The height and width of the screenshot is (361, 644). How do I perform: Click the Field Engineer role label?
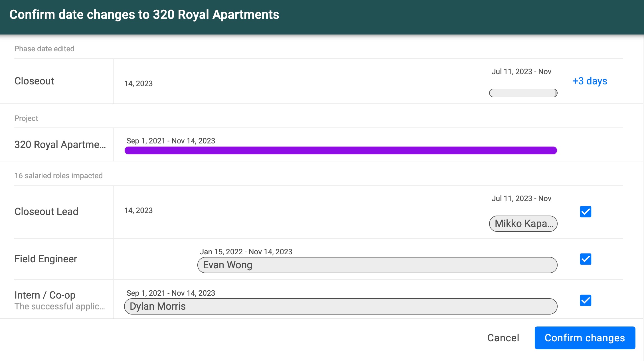46,259
